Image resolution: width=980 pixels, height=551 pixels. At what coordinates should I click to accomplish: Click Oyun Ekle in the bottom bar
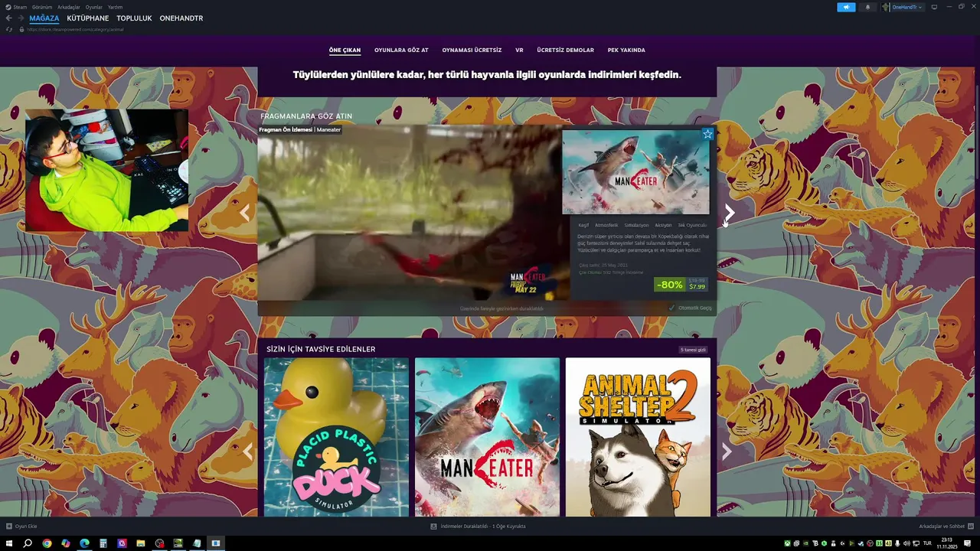[x=26, y=527]
